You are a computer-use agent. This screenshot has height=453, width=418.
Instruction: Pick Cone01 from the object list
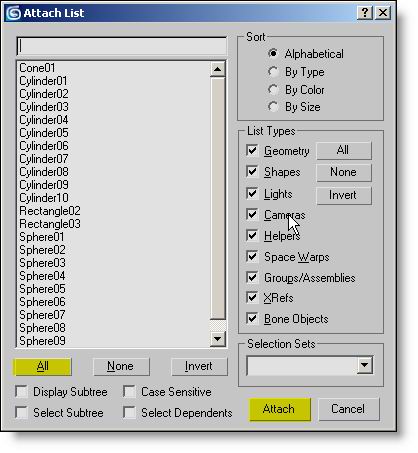(x=37, y=68)
